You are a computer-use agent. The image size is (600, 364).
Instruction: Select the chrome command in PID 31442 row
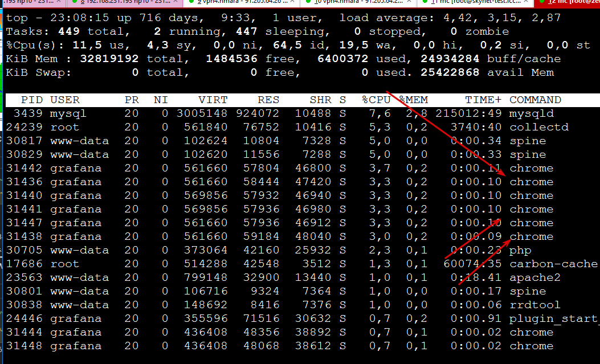coord(532,169)
